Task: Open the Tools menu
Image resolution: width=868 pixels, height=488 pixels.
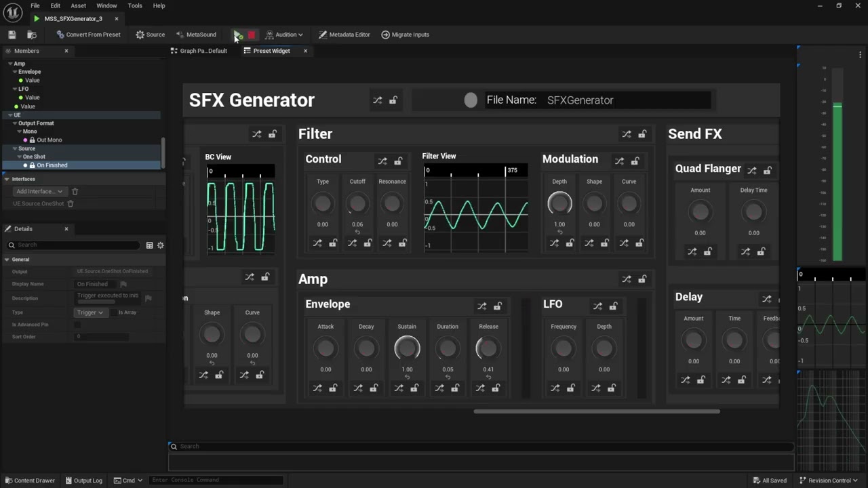Action: [135, 5]
